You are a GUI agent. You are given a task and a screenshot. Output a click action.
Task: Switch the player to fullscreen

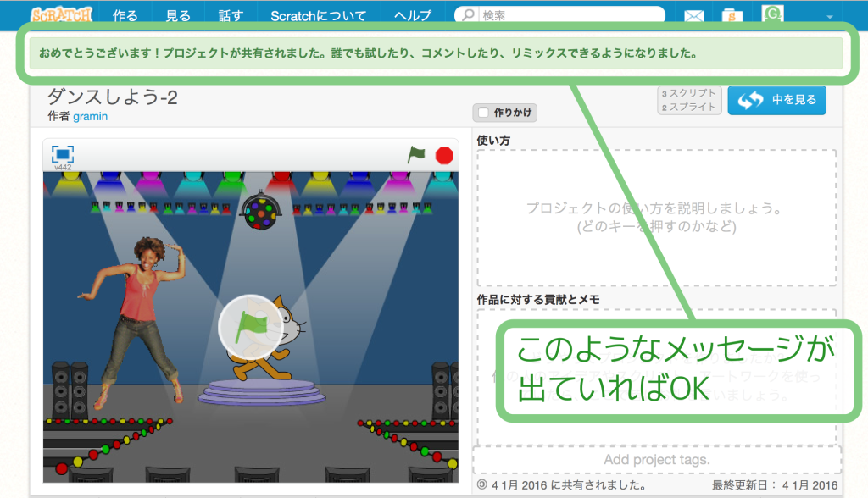click(63, 154)
